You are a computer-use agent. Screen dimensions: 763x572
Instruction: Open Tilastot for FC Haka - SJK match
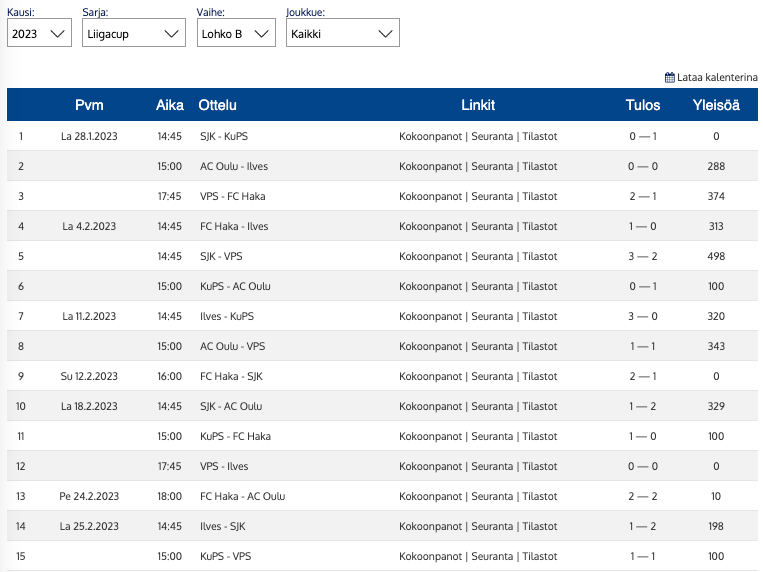540,376
